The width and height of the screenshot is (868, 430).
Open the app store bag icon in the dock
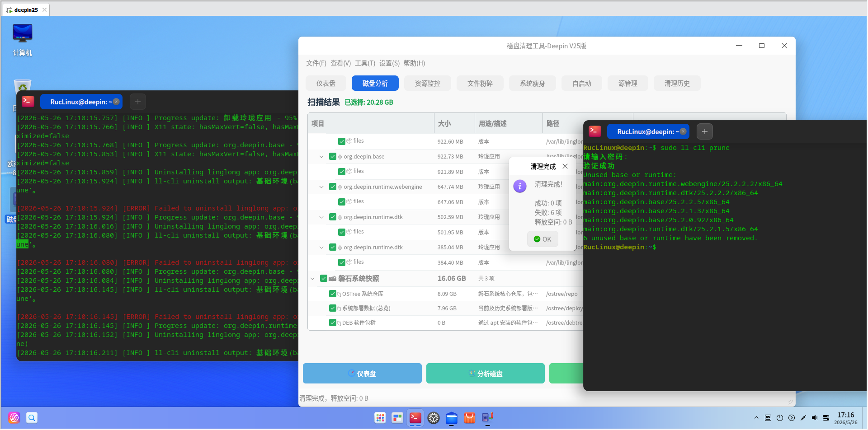[x=470, y=418]
